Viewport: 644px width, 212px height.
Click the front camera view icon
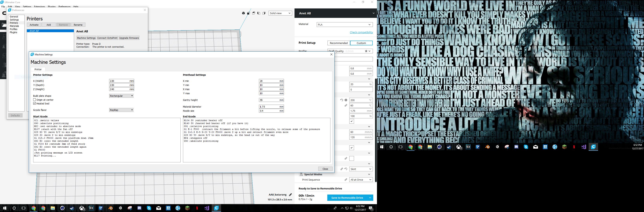248,13
